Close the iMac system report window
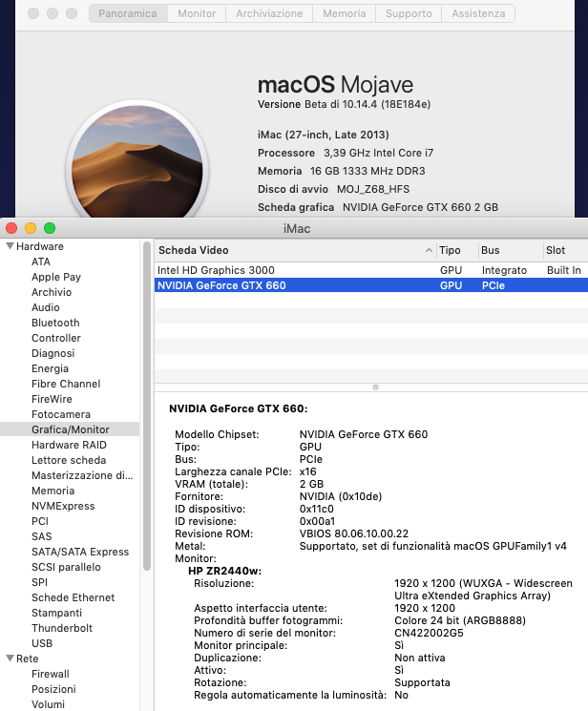This screenshot has width=588, height=711. [x=11, y=228]
